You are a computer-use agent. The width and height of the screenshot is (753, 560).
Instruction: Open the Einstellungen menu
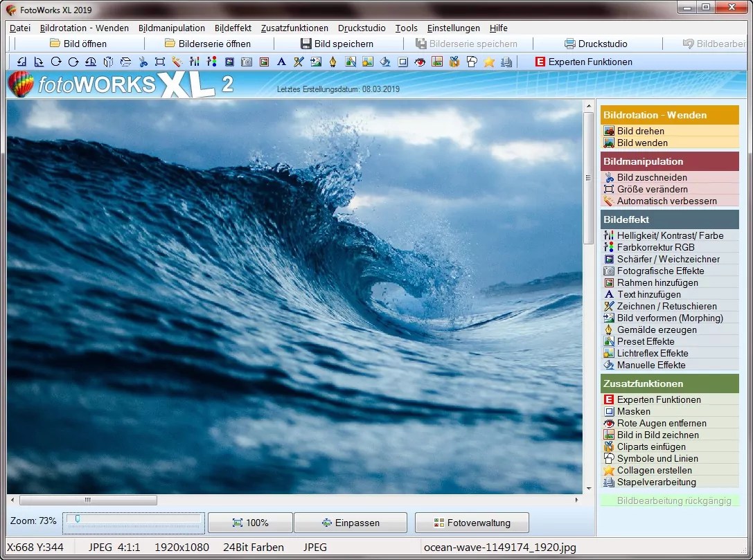453,28
